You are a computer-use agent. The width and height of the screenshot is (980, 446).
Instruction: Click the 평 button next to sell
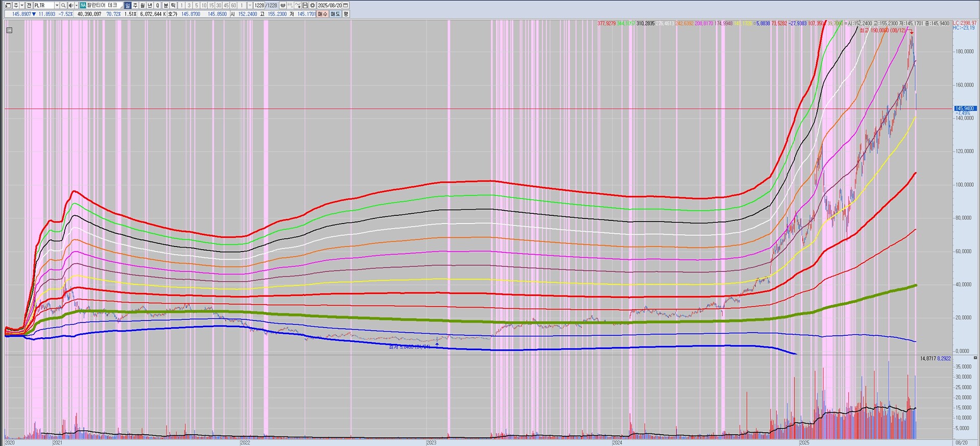(346, 14)
